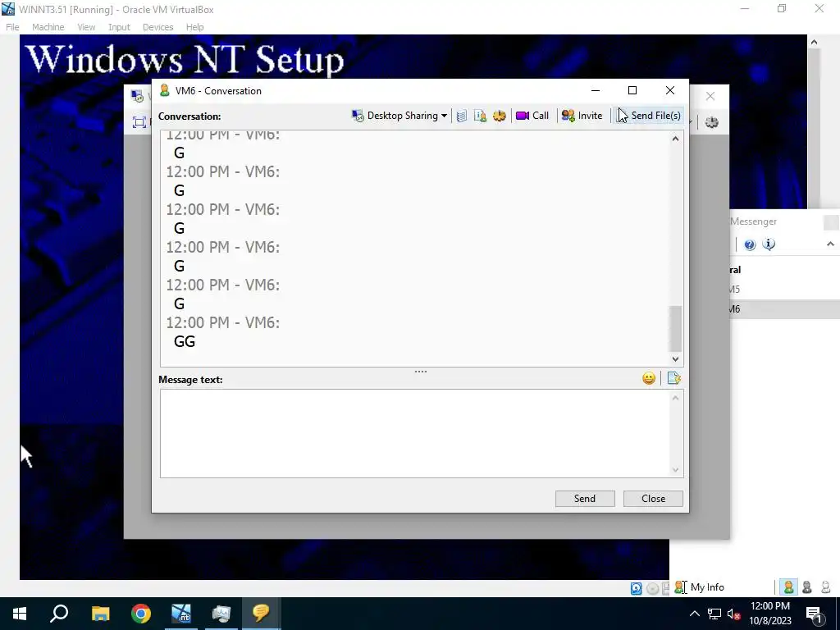Screen dimensions: 840x630
Task: Open the VirtualBox Input menu
Action: tap(119, 27)
